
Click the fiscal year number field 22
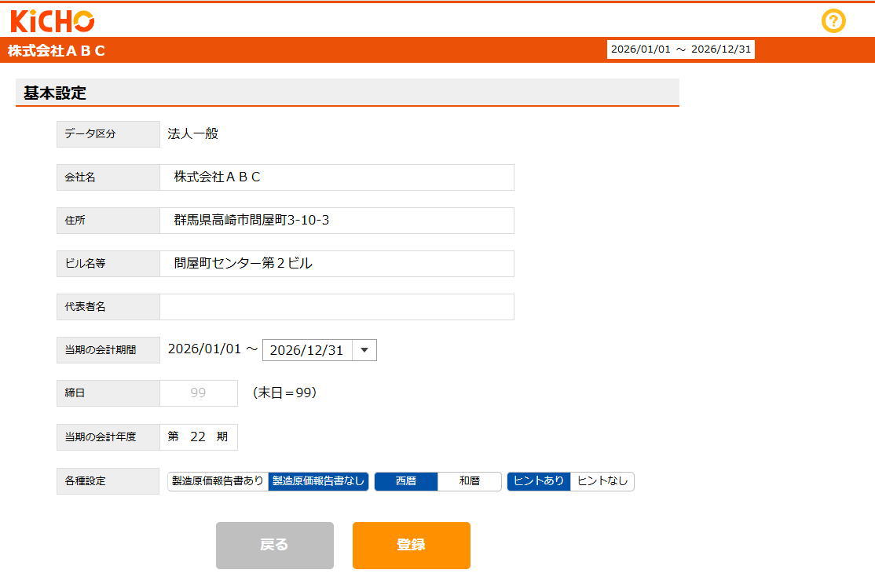pos(198,436)
